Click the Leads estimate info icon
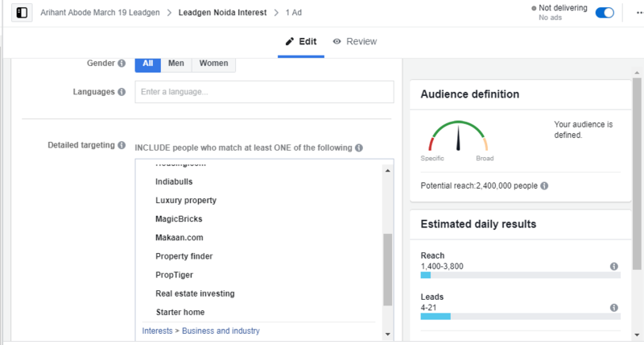Image resolution: width=644 pixels, height=345 pixels. [614, 308]
